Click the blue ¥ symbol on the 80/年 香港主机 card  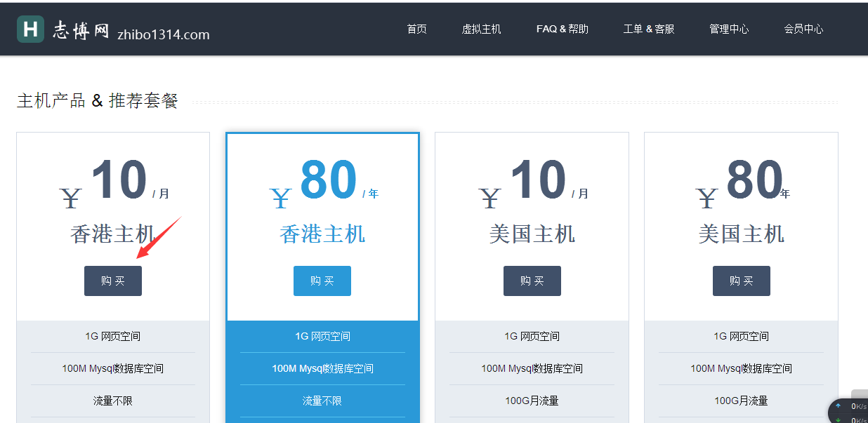click(x=280, y=199)
